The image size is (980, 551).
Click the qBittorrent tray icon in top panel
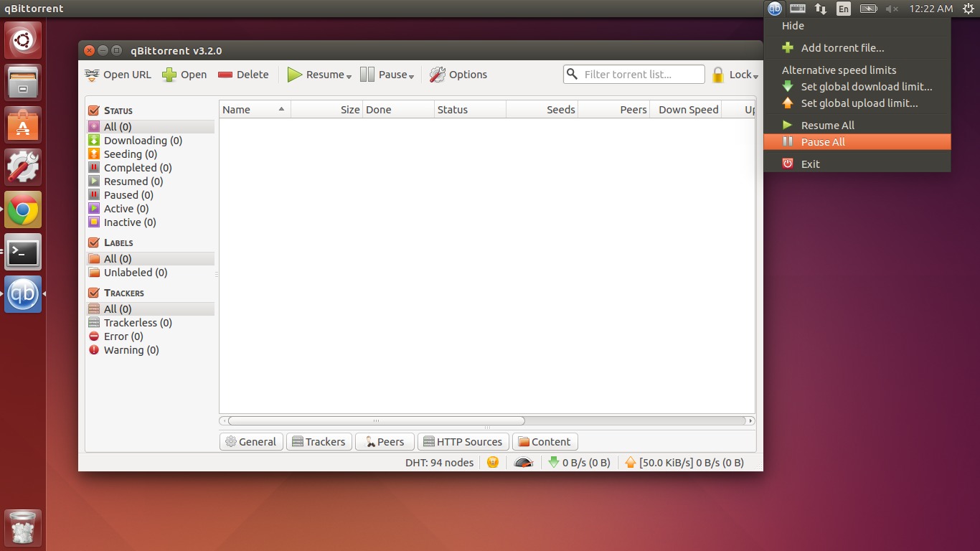pos(775,9)
